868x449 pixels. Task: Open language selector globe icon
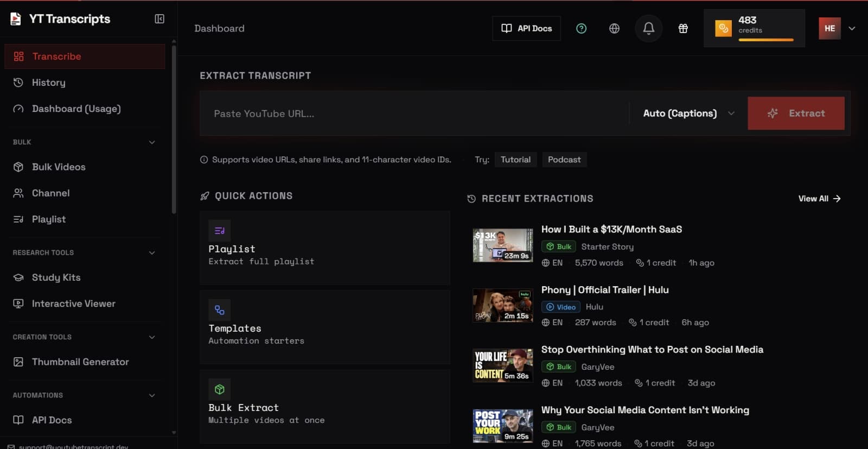point(614,28)
